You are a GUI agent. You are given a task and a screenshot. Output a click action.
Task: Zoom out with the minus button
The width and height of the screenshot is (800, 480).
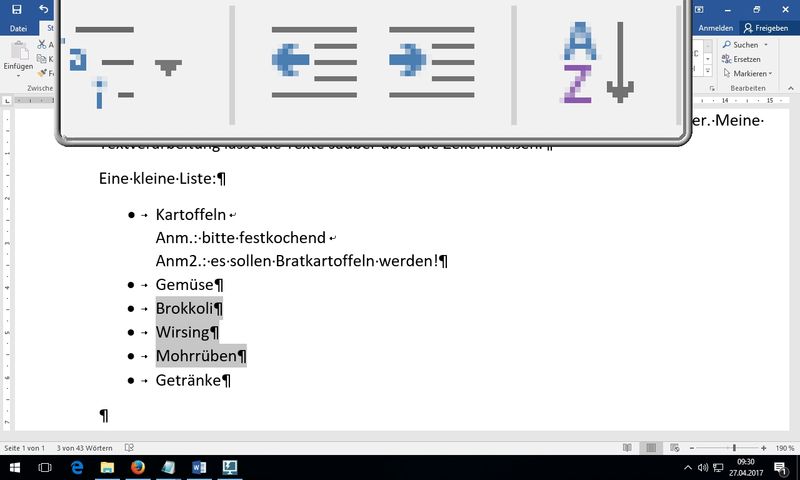[692, 448]
